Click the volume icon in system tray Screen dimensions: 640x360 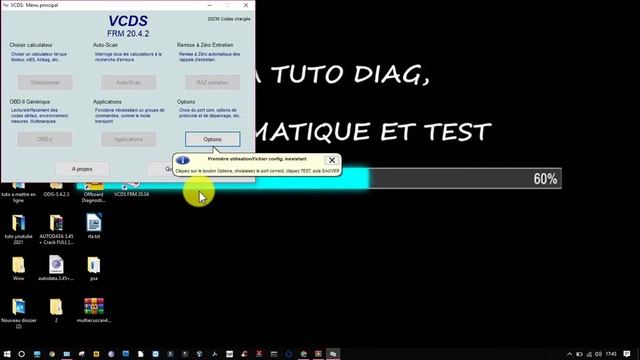pyautogui.click(x=598, y=354)
